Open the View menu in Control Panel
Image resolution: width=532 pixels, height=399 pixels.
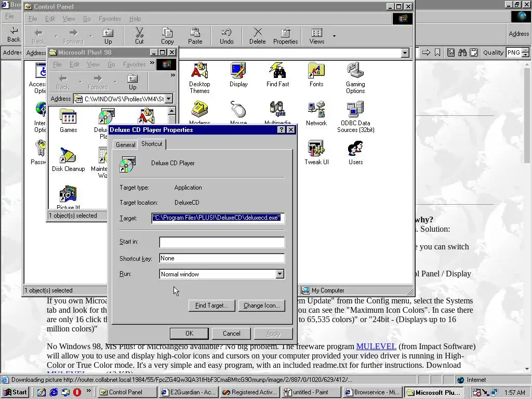click(69, 19)
